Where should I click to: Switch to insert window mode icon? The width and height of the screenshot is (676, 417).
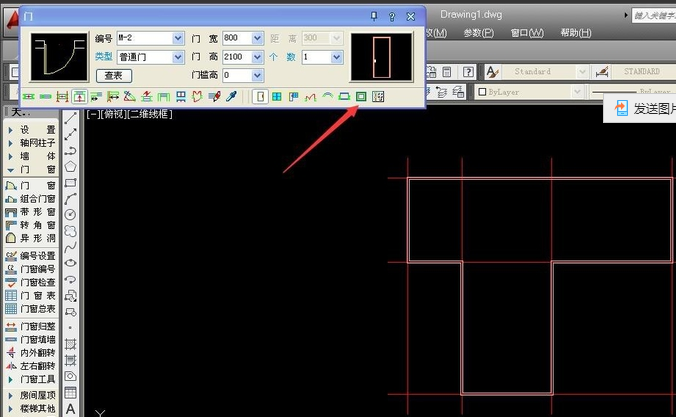pos(277,97)
